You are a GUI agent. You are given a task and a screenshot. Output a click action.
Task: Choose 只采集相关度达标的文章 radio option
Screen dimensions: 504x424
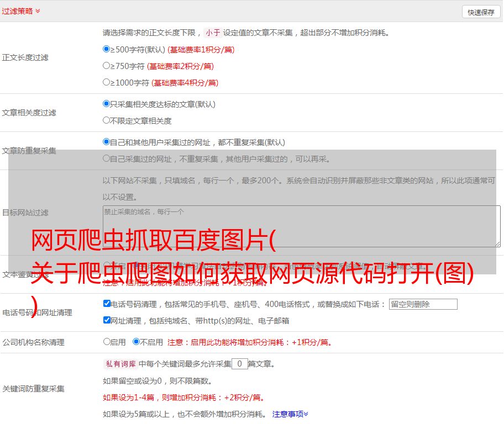pyautogui.click(x=106, y=103)
